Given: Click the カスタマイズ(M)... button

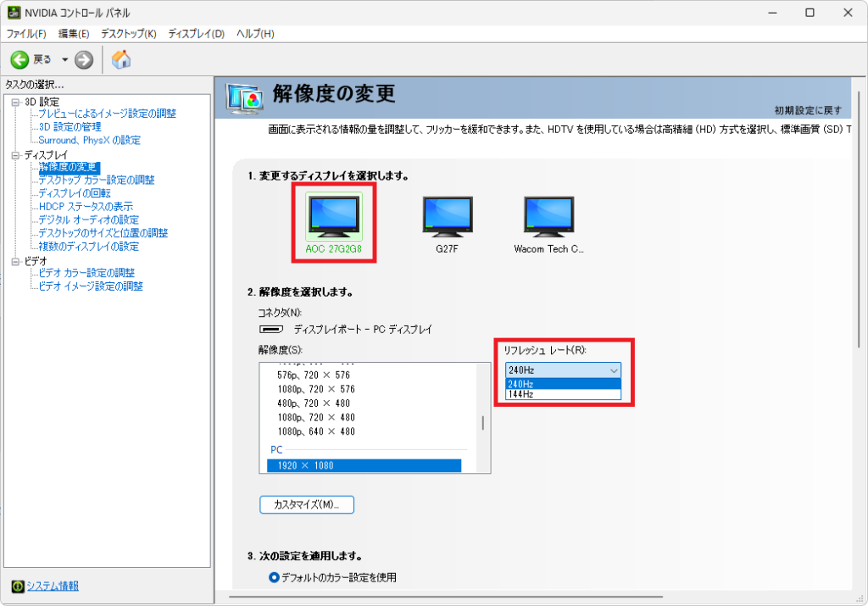Looking at the screenshot, I should pos(306,504).
